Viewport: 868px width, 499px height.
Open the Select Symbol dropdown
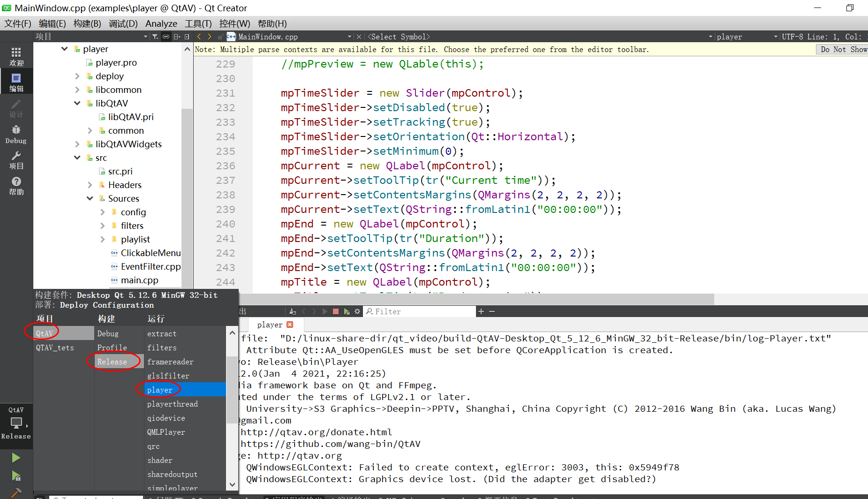540,37
